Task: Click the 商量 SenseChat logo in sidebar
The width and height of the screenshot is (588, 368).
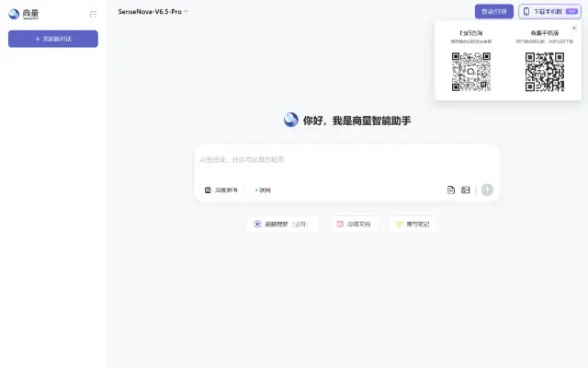Action: (x=24, y=14)
